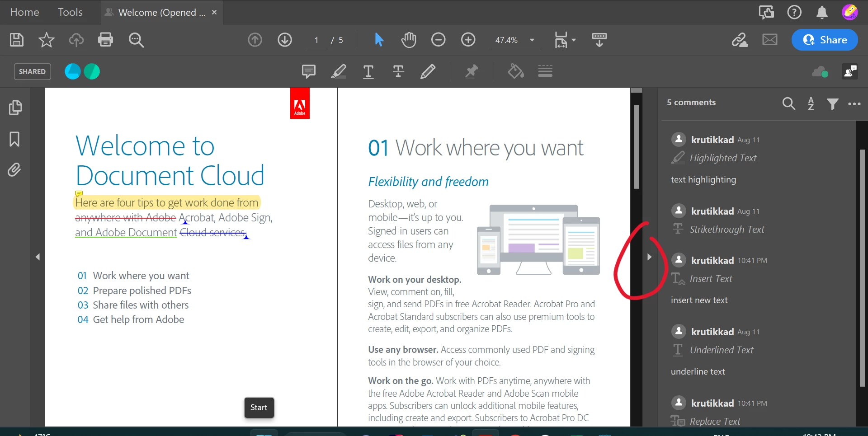Zoom out with the minus button
Screen dimensions: 868x436
[439, 40]
